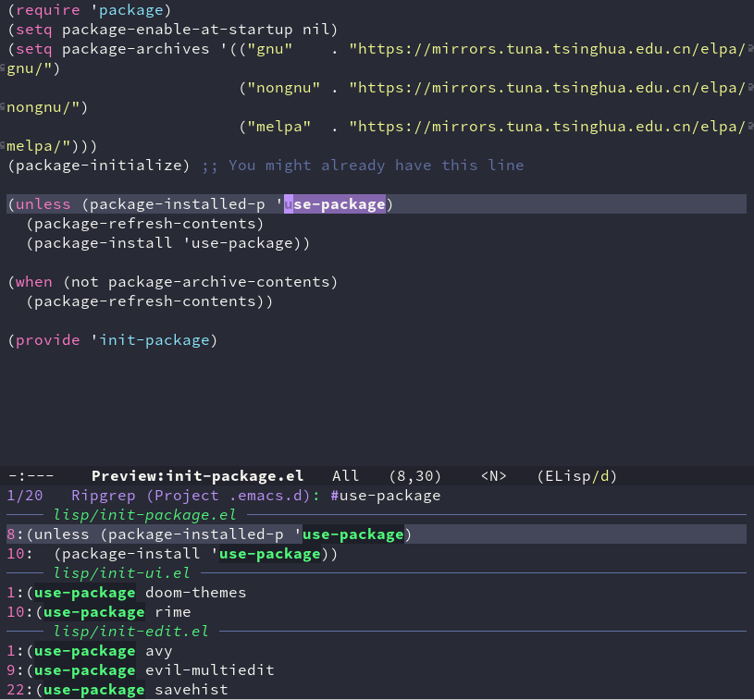
Task: Click package-enable-at-startup nil line
Action: pos(172,30)
